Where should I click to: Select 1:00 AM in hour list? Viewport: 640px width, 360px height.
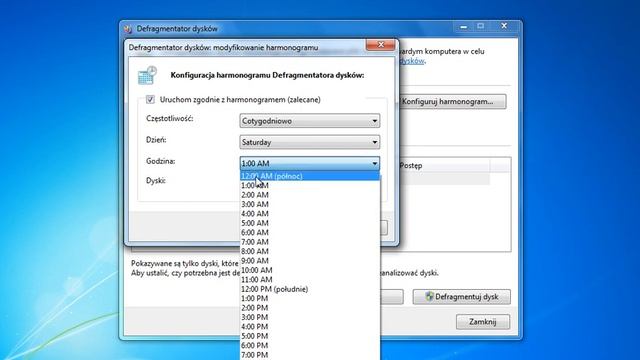coord(310,186)
